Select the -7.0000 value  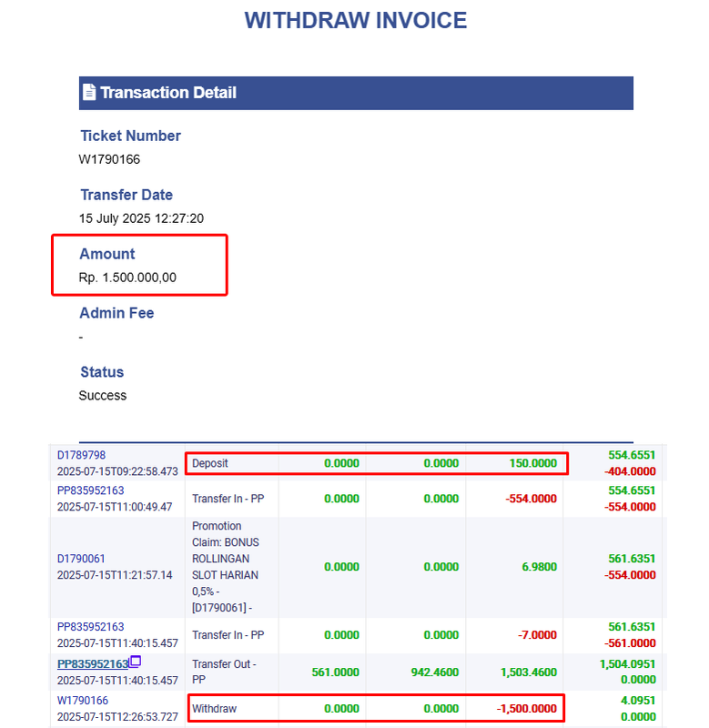coord(537,634)
